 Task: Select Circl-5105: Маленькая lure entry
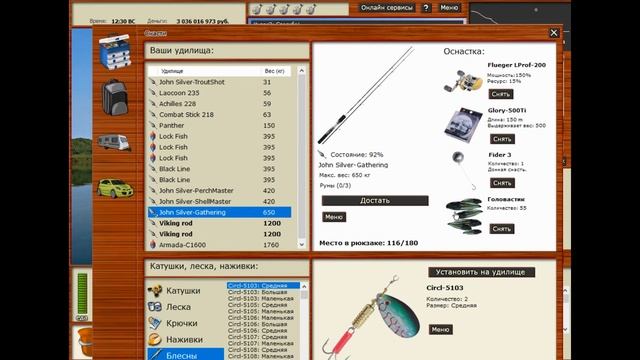click(x=263, y=311)
